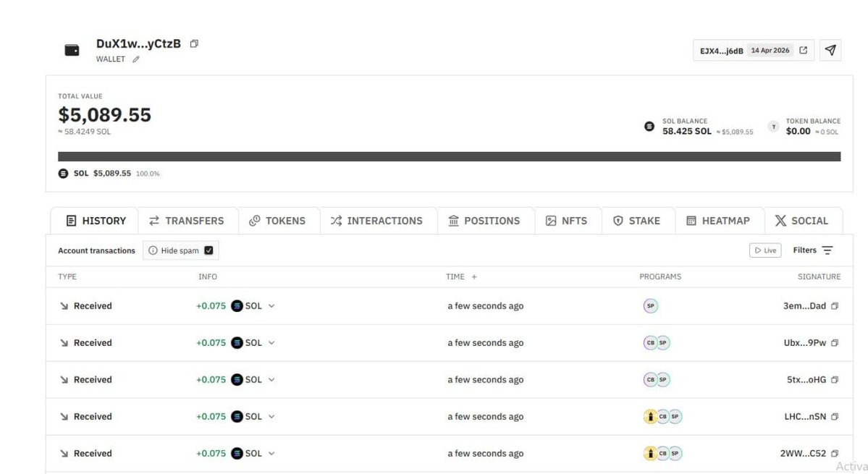868x474 pixels.
Task: Click +0.075 amount in 3em...Dad row
Action: 211,306
